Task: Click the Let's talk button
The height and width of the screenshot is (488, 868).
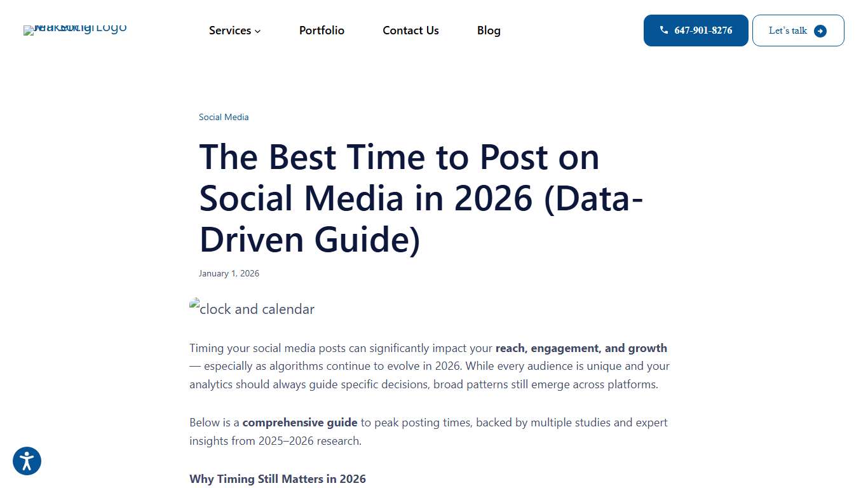Action: (x=798, y=30)
